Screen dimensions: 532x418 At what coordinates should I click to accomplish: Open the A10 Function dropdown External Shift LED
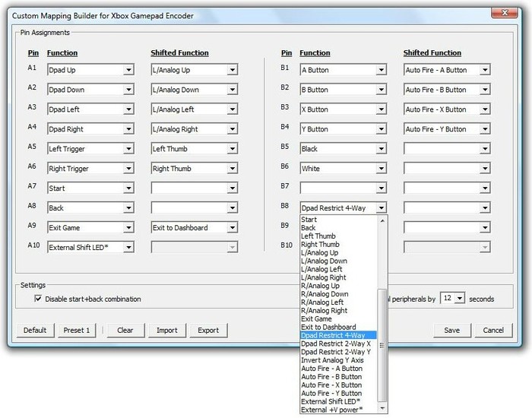click(90, 247)
